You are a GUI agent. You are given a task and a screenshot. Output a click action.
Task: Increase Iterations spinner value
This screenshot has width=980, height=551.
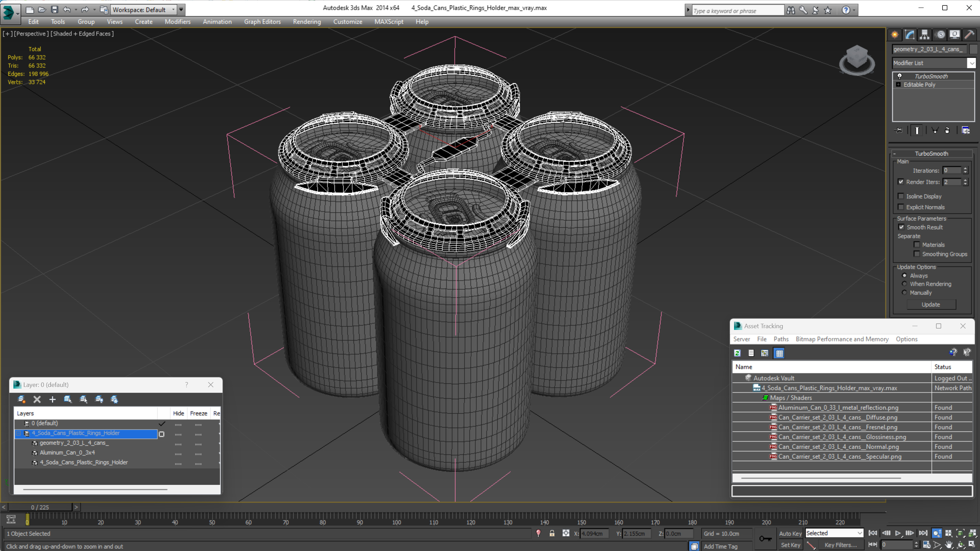[x=965, y=169]
